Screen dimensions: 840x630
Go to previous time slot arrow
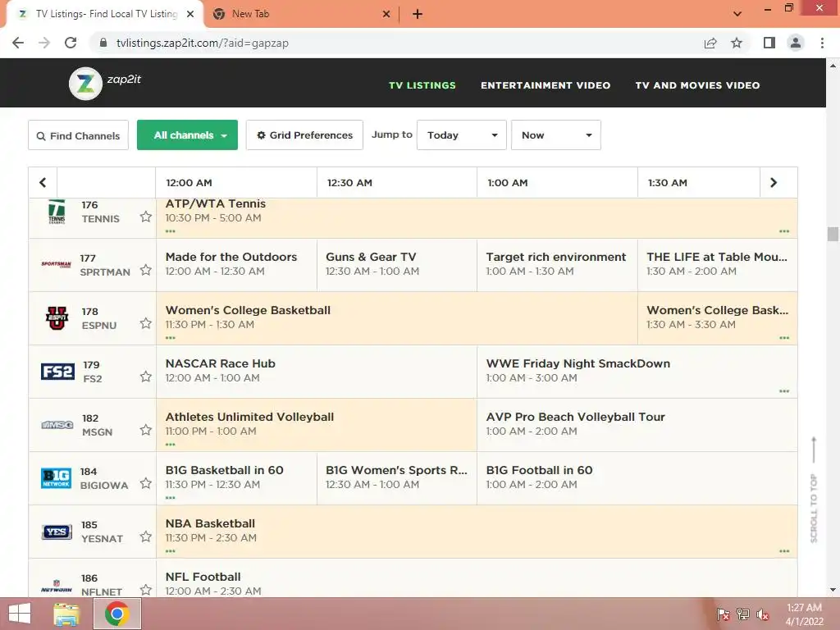[43, 183]
